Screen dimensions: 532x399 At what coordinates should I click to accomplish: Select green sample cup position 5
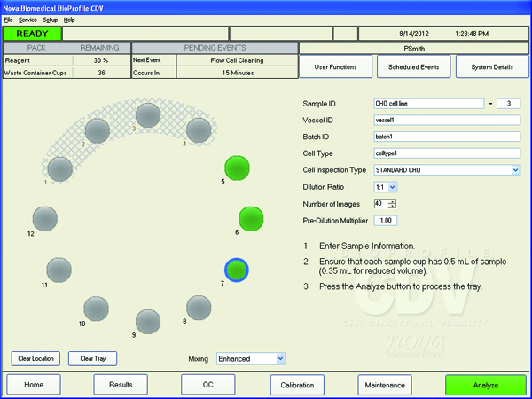pyautogui.click(x=237, y=168)
